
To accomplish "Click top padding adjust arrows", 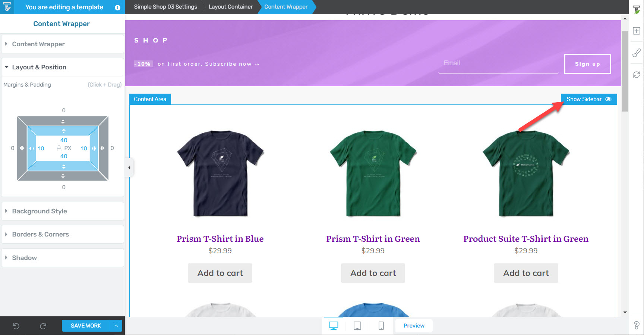I will pyautogui.click(x=64, y=131).
